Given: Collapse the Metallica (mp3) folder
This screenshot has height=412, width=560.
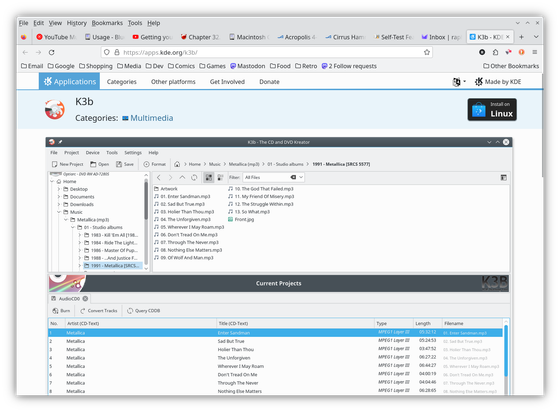Looking at the screenshot, I should coord(66,220).
